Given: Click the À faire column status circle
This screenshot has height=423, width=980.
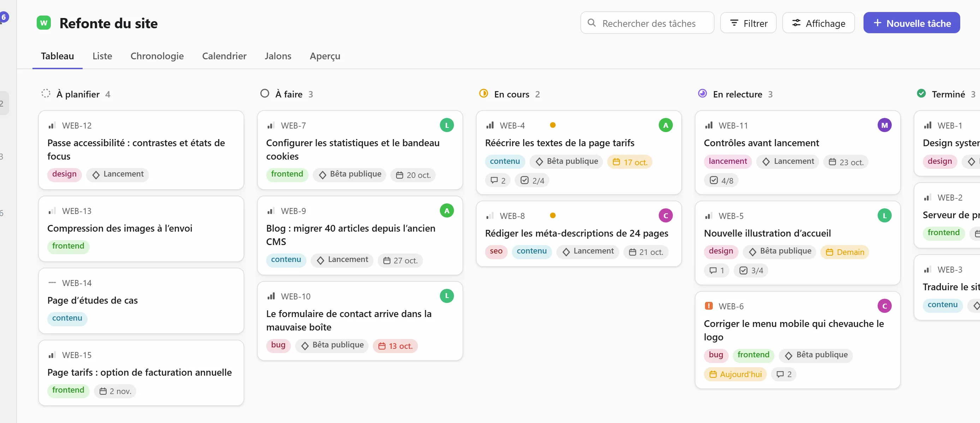Looking at the screenshot, I should pos(264,94).
